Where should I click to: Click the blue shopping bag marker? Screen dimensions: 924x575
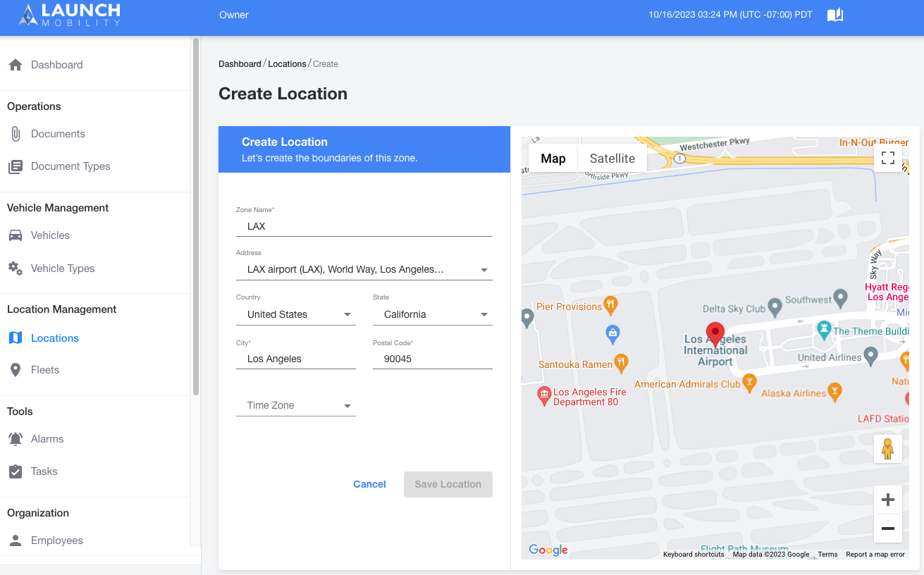[613, 334]
